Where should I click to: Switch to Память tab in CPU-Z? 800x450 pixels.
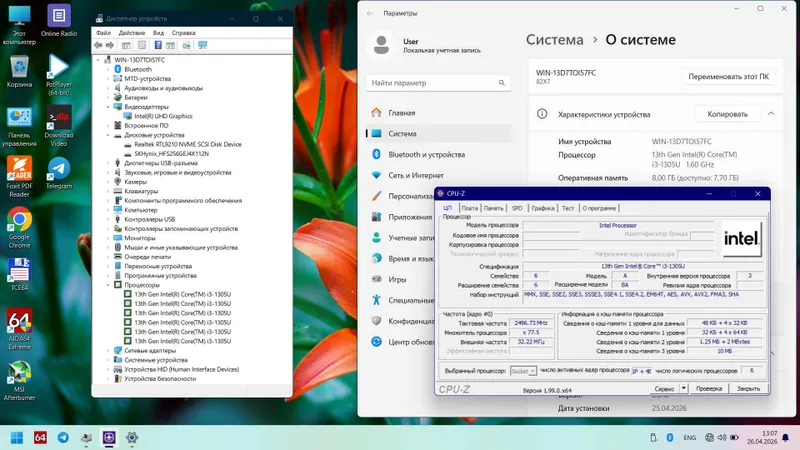[x=493, y=208]
